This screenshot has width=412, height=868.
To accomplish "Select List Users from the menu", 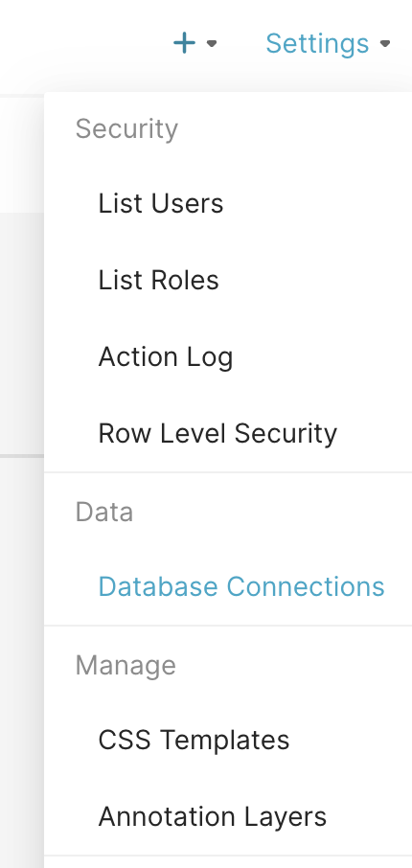I will pyautogui.click(x=228, y=203).
